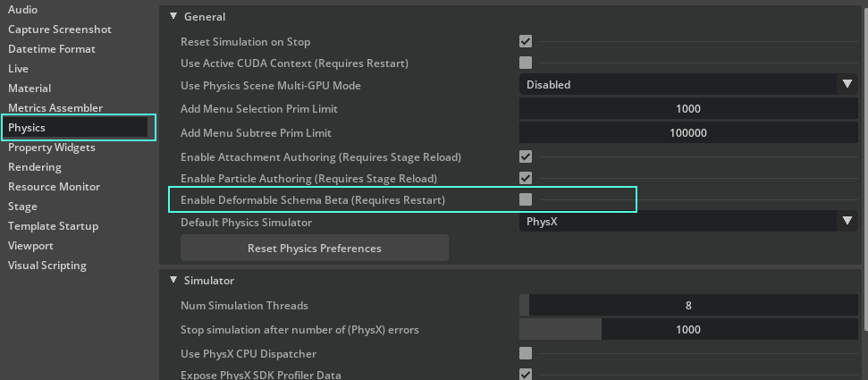Disable Enable Attachment Authoring checkbox

point(526,156)
